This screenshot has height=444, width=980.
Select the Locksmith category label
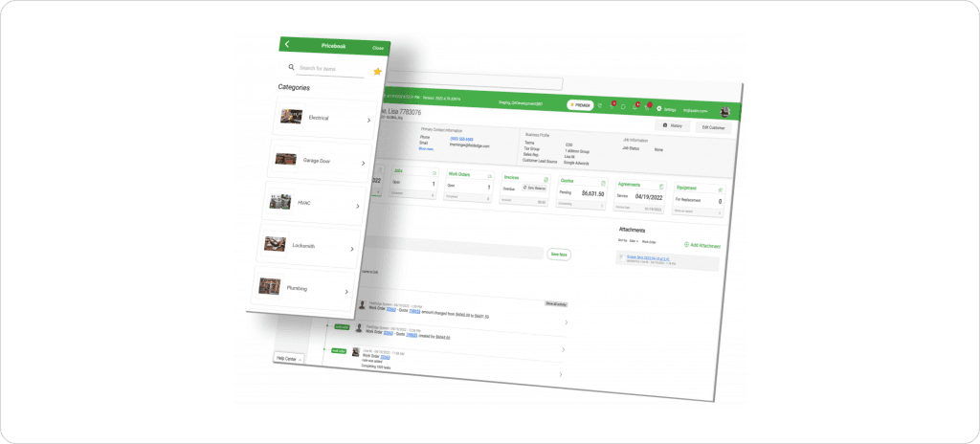click(x=303, y=246)
